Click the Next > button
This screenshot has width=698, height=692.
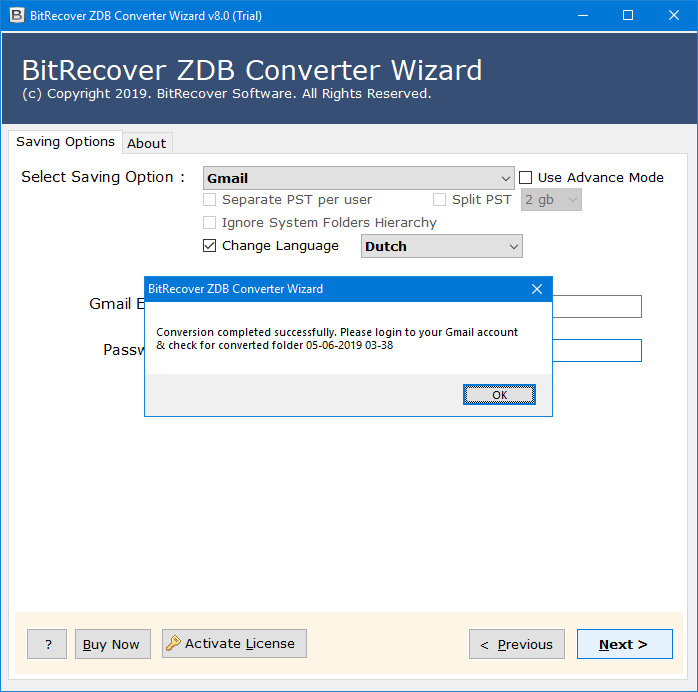tap(625, 644)
